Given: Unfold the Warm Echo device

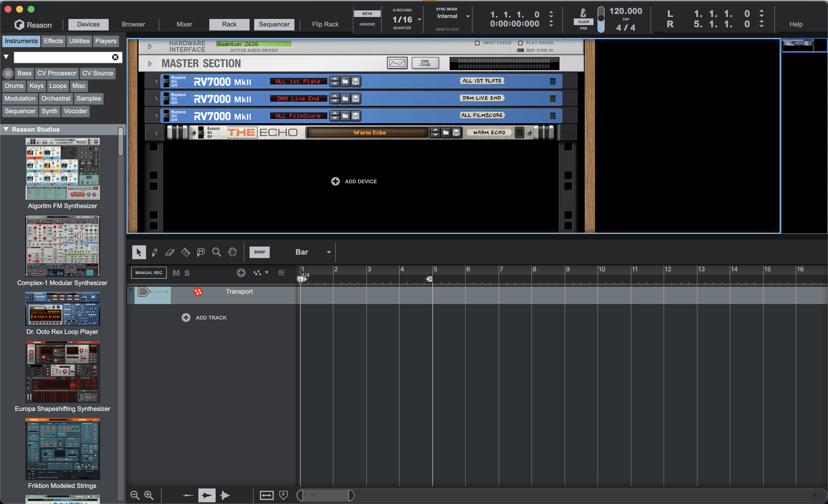Looking at the screenshot, I should pyautogui.click(x=156, y=133).
